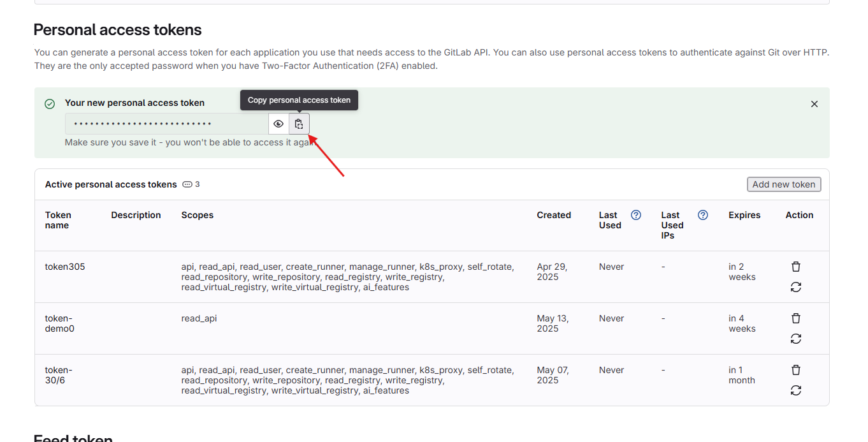This screenshot has width=868, height=442.
Task: Click the green success check icon
Action: click(x=50, y=104)
